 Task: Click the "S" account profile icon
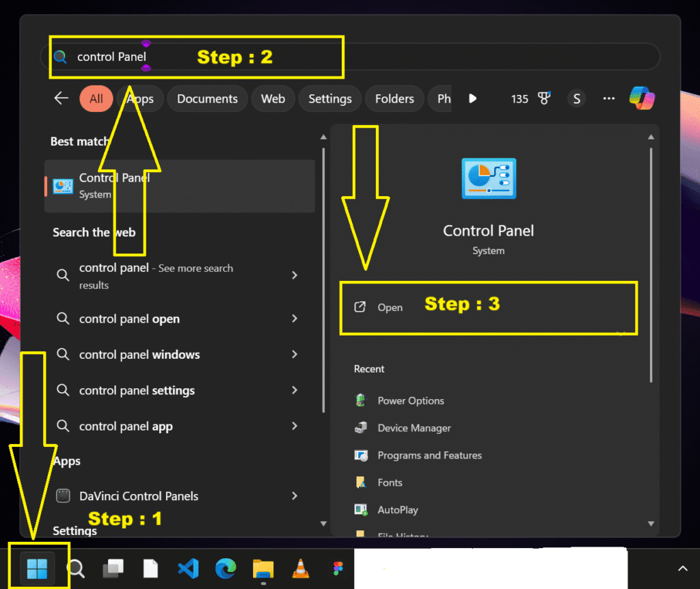[576, 98]
